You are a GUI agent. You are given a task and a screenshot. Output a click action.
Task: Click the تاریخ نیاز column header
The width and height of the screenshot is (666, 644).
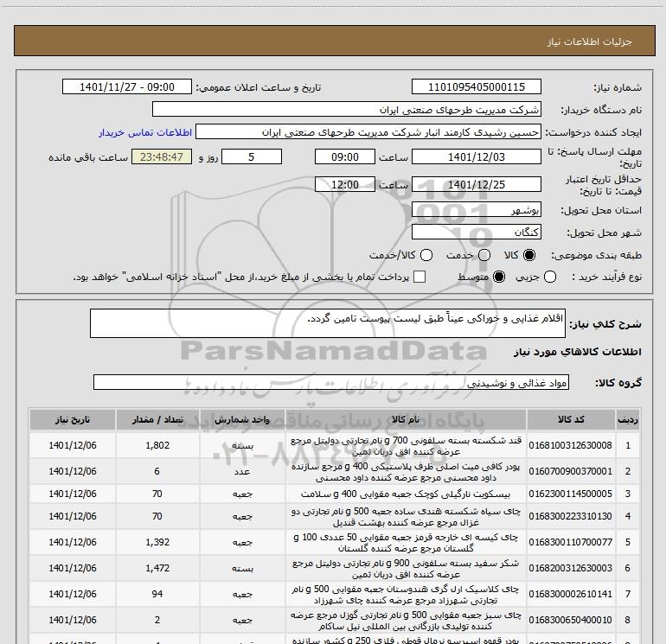tap(72, 420)
